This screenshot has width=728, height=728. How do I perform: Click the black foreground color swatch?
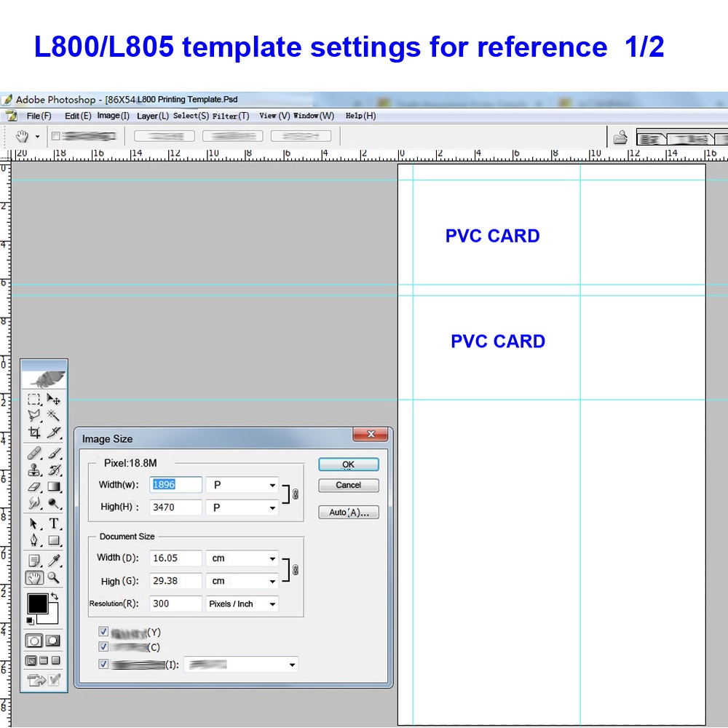[x=37, y=604]
